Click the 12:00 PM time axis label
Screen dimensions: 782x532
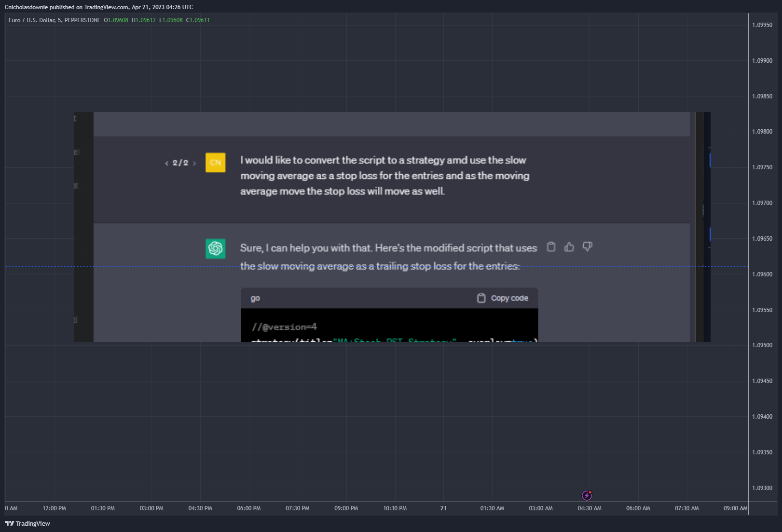click(x=55, y=508)
